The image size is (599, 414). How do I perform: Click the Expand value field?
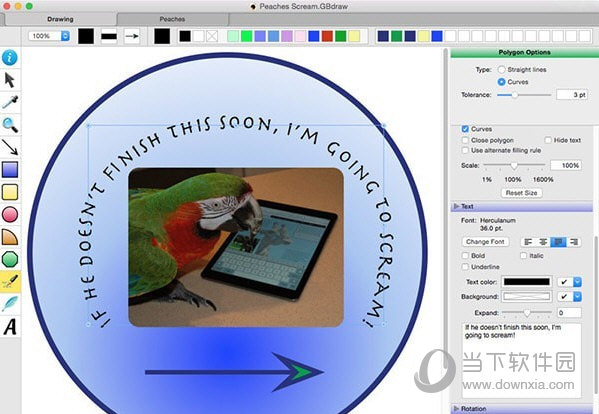point(569,313)
